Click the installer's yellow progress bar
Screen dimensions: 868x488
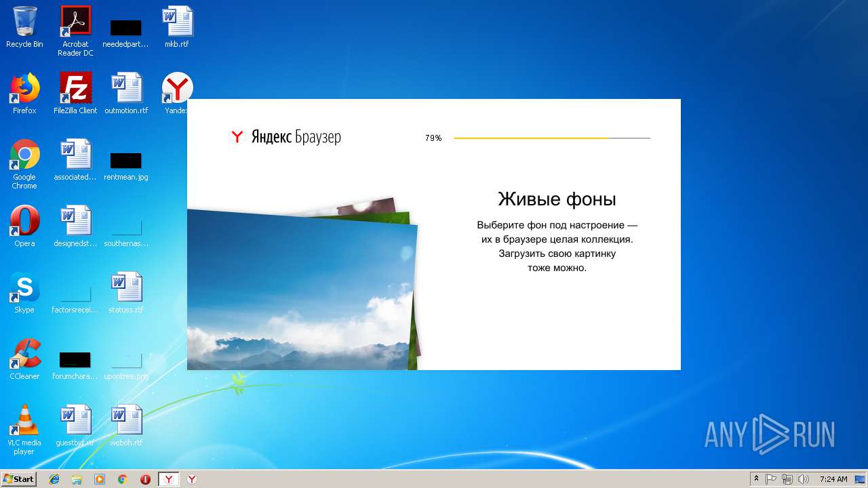coord(551,138)
